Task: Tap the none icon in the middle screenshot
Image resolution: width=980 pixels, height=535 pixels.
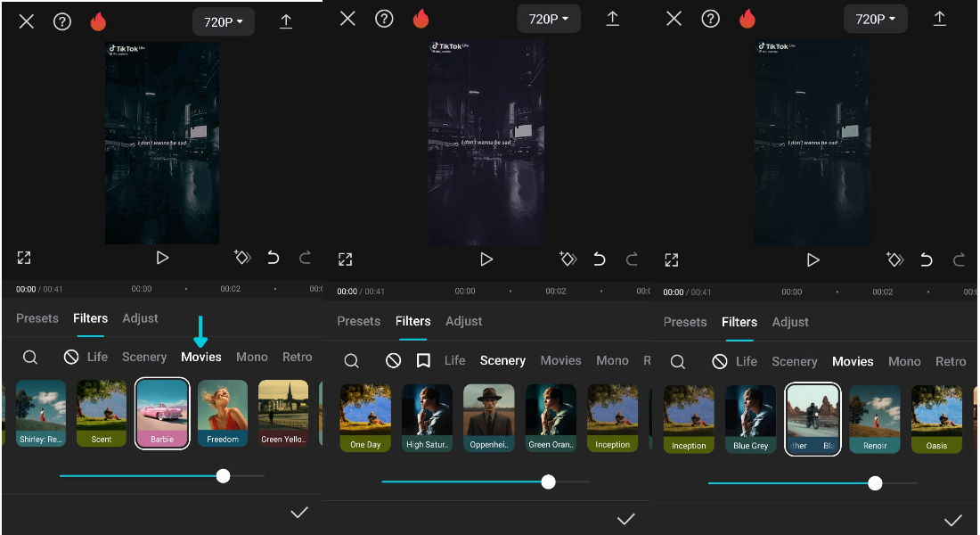Action: pos(393,360)
